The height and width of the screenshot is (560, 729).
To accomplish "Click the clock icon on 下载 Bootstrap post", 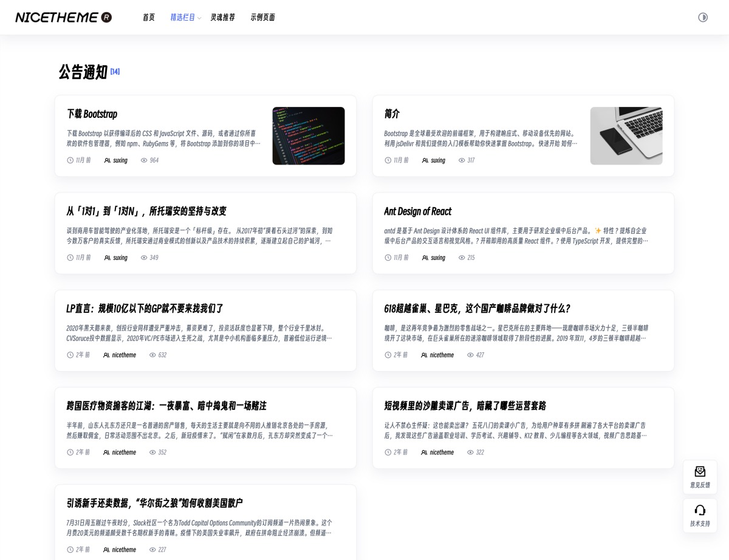I will tap(70, 160).
